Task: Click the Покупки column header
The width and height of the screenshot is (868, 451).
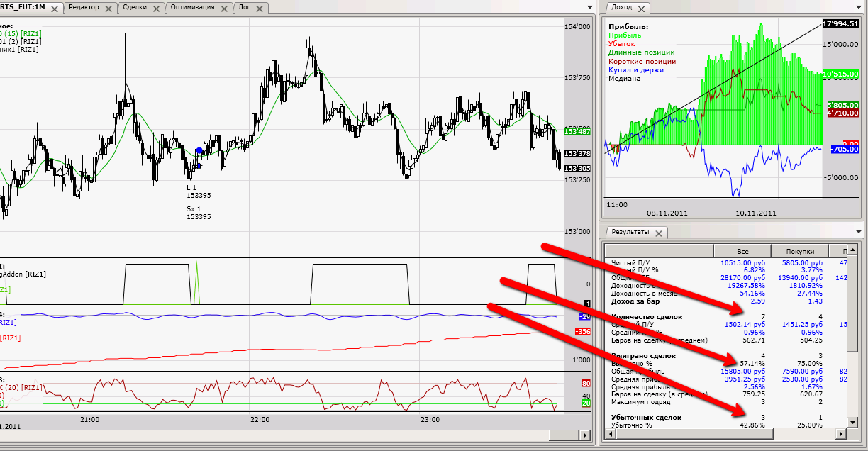Action: (799, 251)
